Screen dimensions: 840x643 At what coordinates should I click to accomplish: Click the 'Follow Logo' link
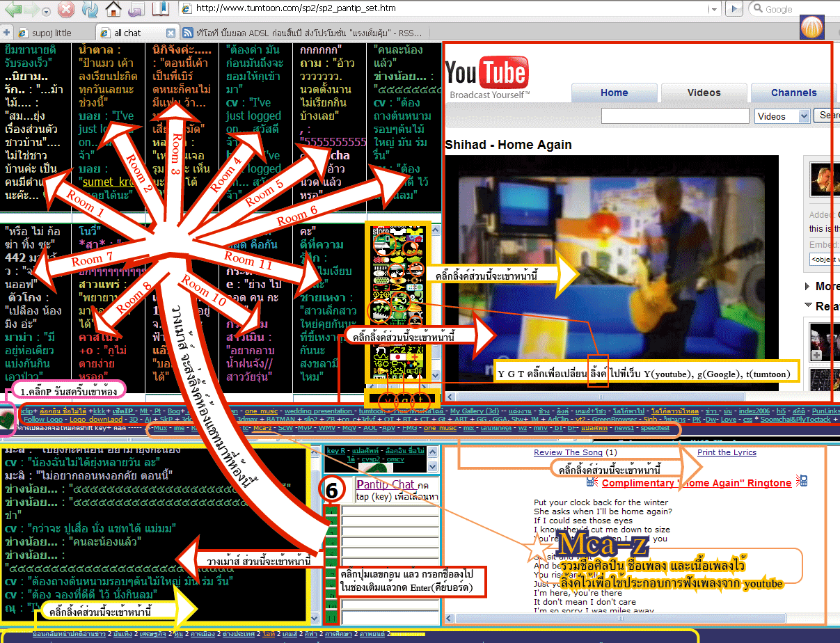click(44, 420)
